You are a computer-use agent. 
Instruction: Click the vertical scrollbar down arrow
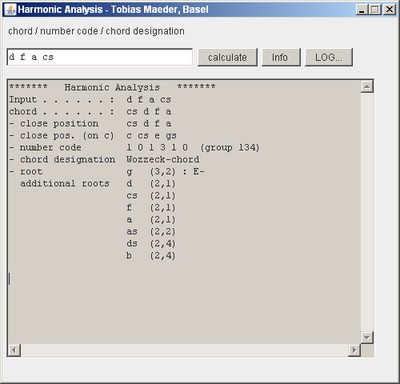(367, 337)
